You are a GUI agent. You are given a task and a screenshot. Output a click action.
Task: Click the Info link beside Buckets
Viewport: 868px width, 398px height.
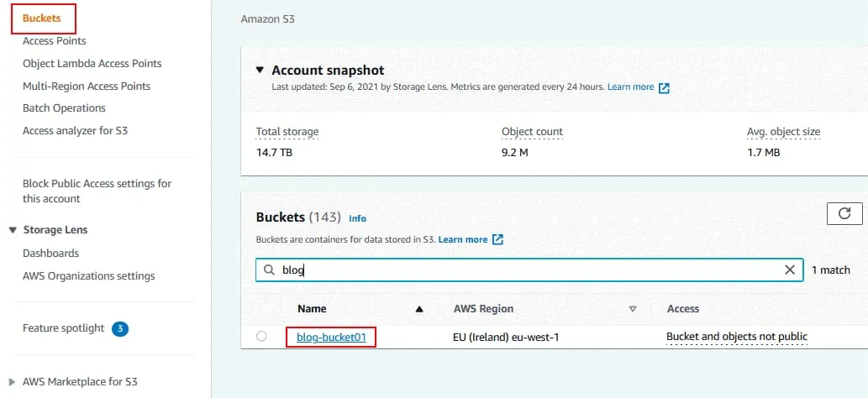coord(357,218)
